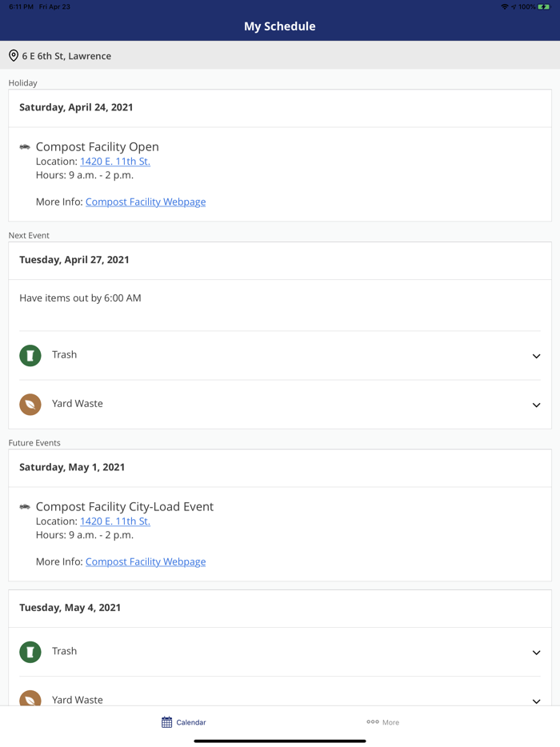Image resolution: width=560 pixels, height=747 pixels.
Task: Tap the location pin icon
Action: [14, 56]
